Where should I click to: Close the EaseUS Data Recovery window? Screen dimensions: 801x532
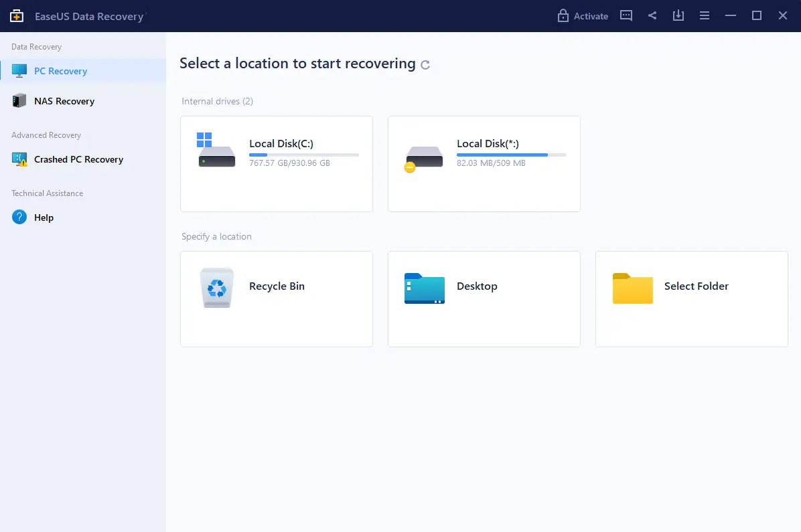coord(783,16)
